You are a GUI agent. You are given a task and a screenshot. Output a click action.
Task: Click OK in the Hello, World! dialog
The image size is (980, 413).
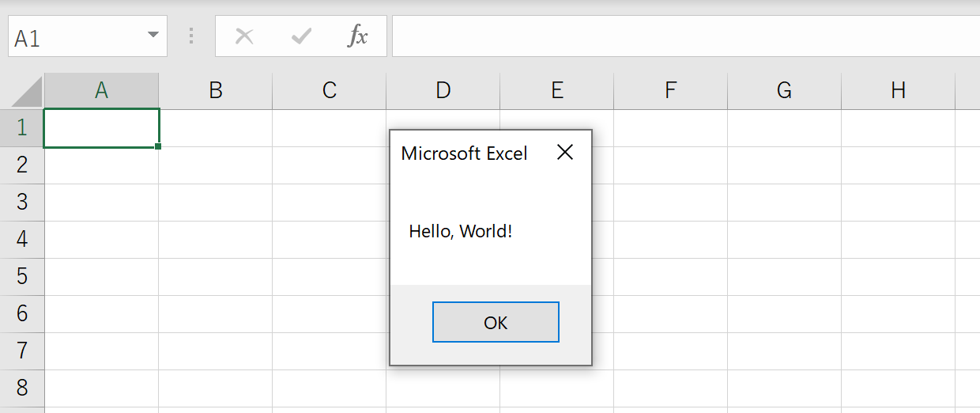[496, 322]
